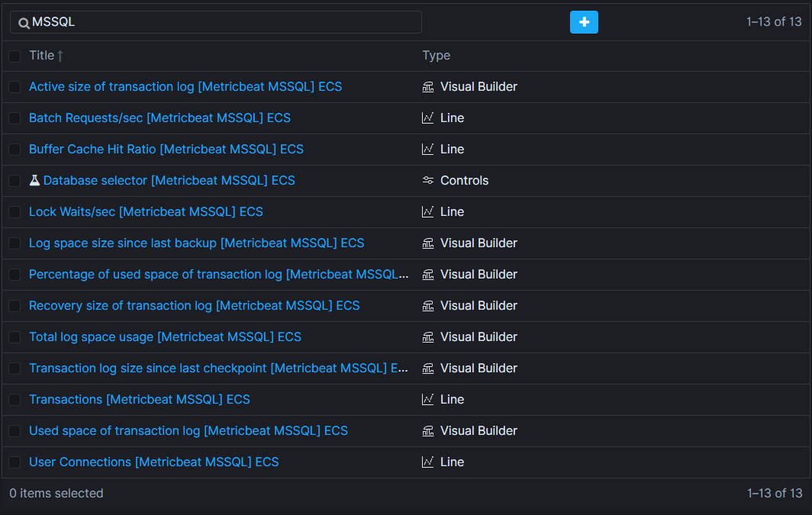Check the box for Recovery size of transaction log
812x515 pixels.
tap(14, 306)
